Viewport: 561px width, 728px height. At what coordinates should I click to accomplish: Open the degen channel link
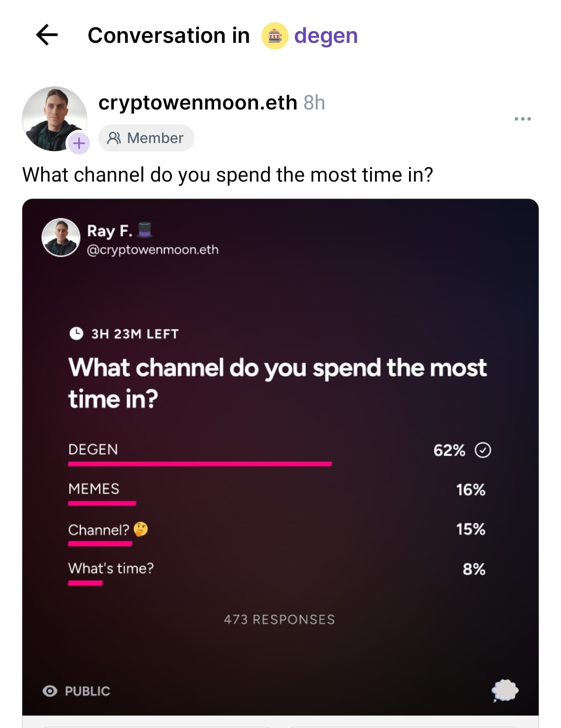326,36
